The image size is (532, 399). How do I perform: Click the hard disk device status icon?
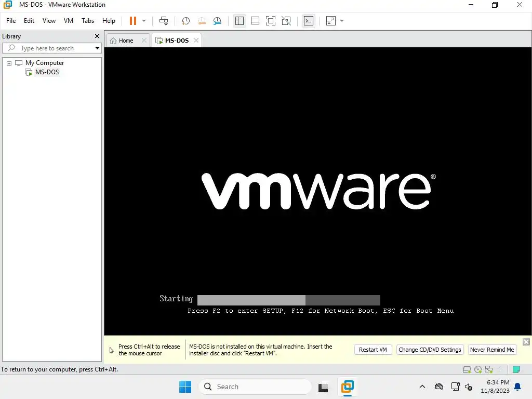[467, 369]
